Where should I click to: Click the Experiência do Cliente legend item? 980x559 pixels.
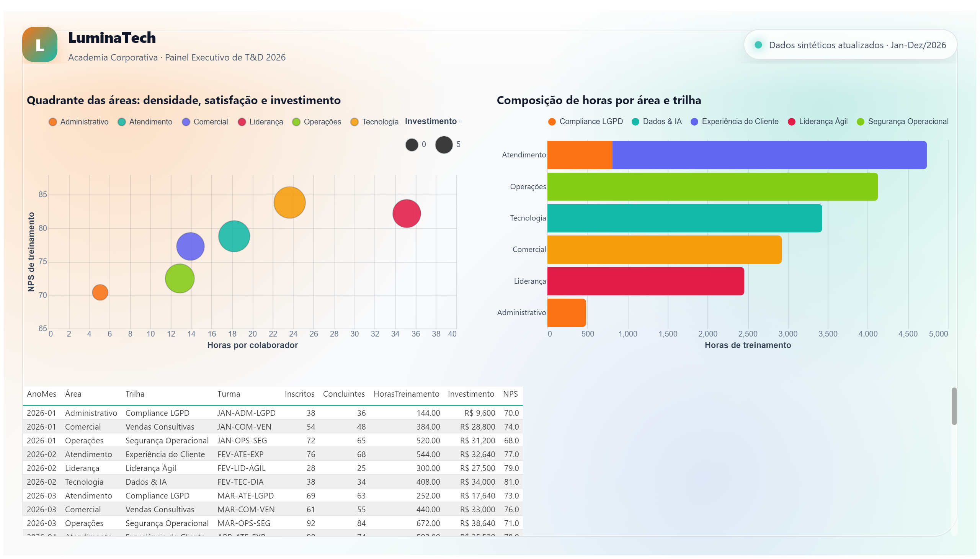(735, 122)
